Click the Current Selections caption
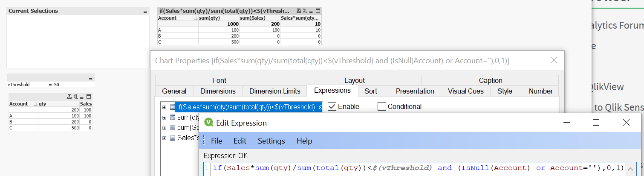The height and width of the screenshot is (176, 644). [x=33, y=11]
